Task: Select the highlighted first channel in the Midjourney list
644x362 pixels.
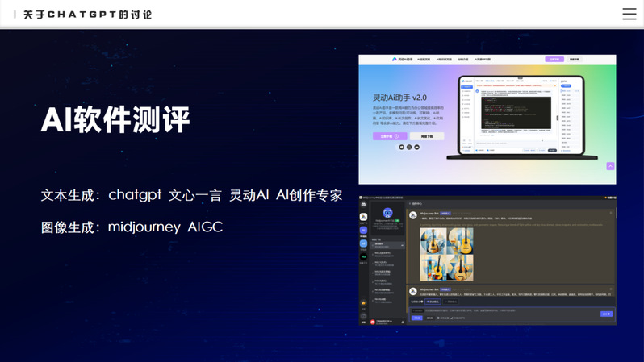Action: point(387,244)
